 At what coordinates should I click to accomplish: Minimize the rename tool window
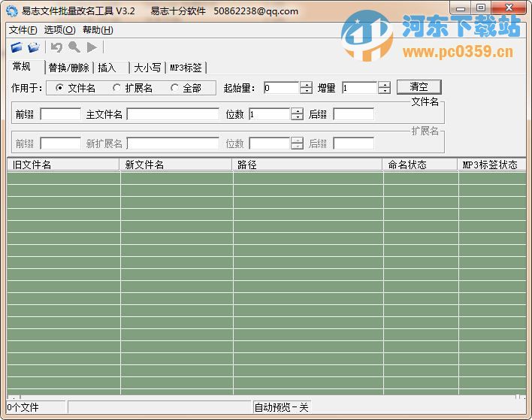click(461, 8)
